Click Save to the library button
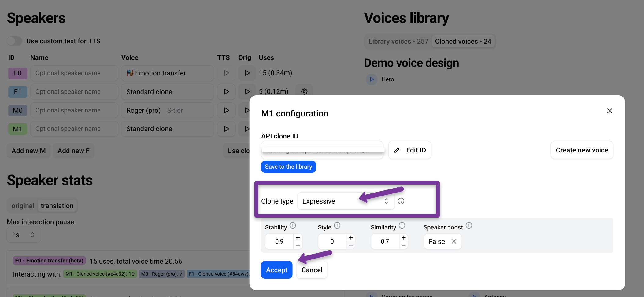Viewport: 644px width, 297px height. point(288,167)
